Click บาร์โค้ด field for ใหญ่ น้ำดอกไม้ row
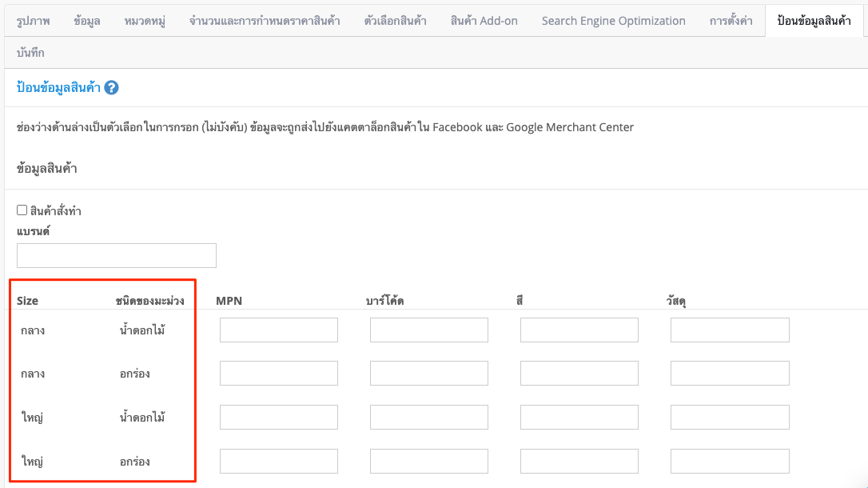Viewport: 868px width, 488px height. tap(429, 417)
